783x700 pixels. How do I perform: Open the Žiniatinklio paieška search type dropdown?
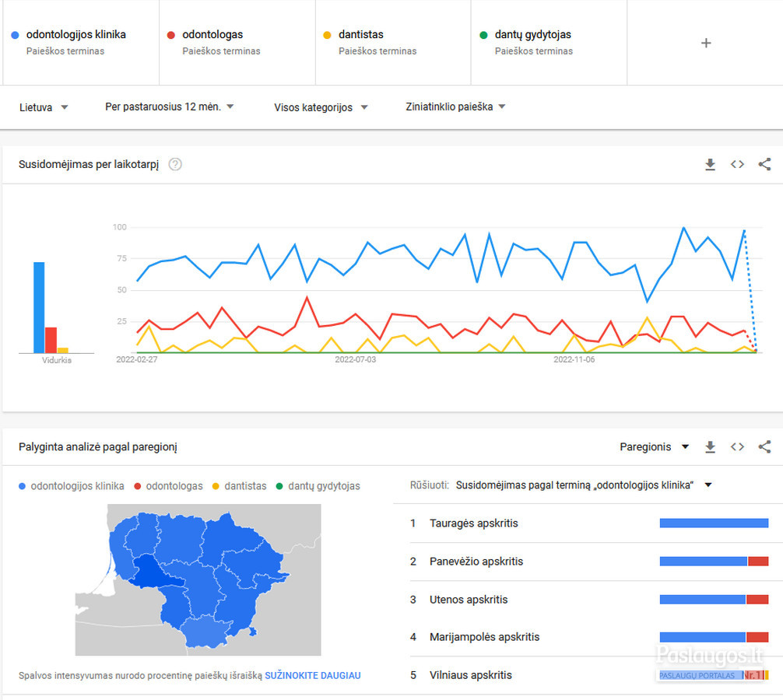pos(455,107)
